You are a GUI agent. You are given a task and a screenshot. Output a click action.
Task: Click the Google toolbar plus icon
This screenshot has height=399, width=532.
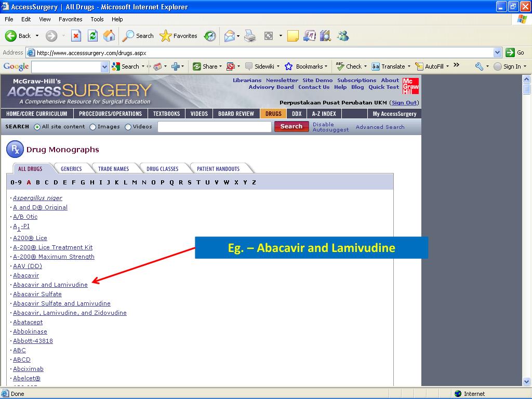point(176,66)
